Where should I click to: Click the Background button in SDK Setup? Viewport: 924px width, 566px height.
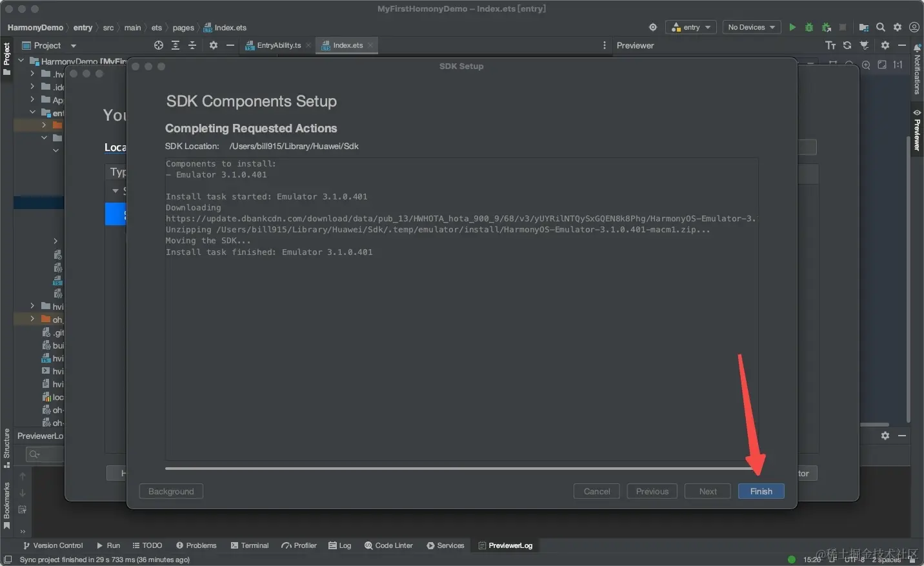pos(171,491)
